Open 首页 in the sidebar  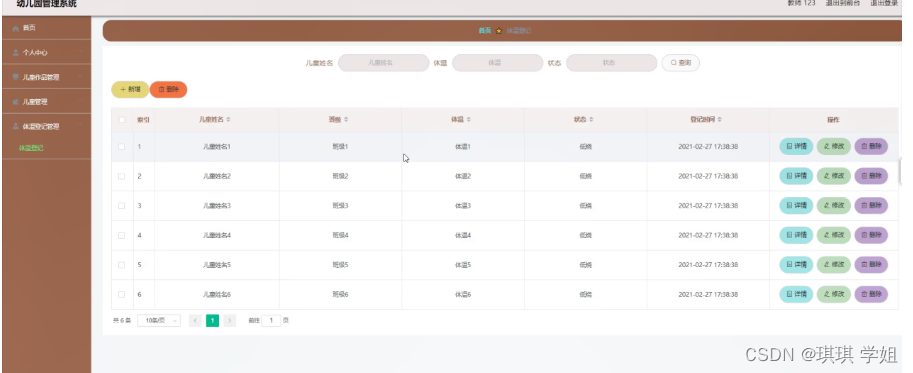(47, 27)
